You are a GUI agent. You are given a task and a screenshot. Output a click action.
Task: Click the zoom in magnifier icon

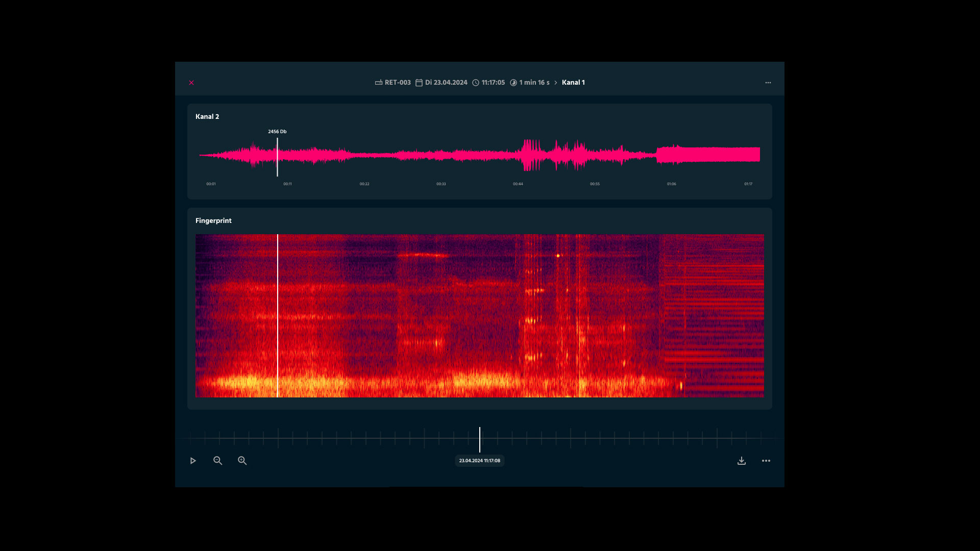pyautogui.click(x=242, y=461)
